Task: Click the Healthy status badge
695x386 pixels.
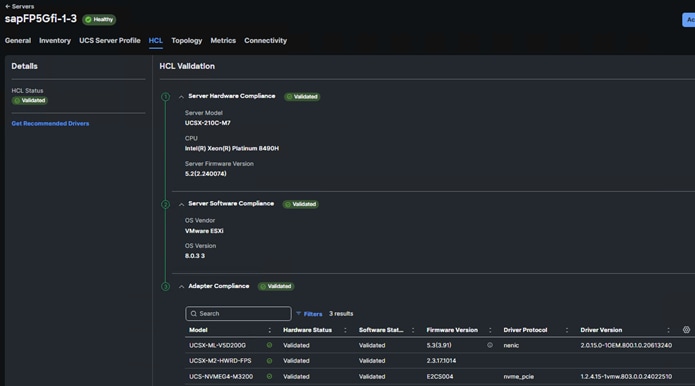Action: click(99, 19)
